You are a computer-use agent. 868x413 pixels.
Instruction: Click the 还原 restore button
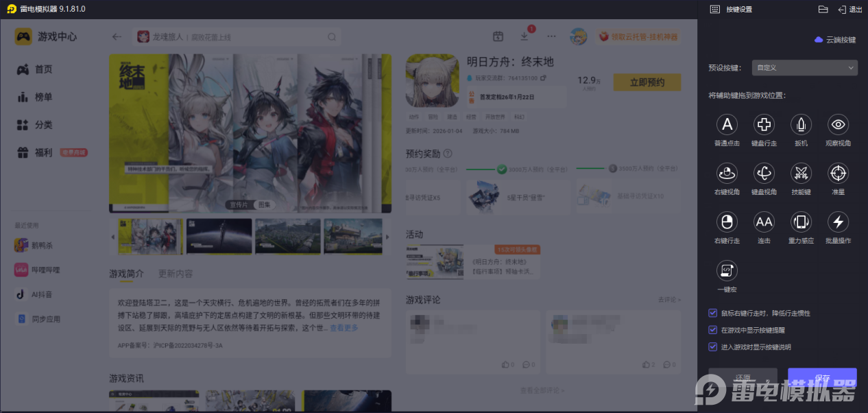743,378
